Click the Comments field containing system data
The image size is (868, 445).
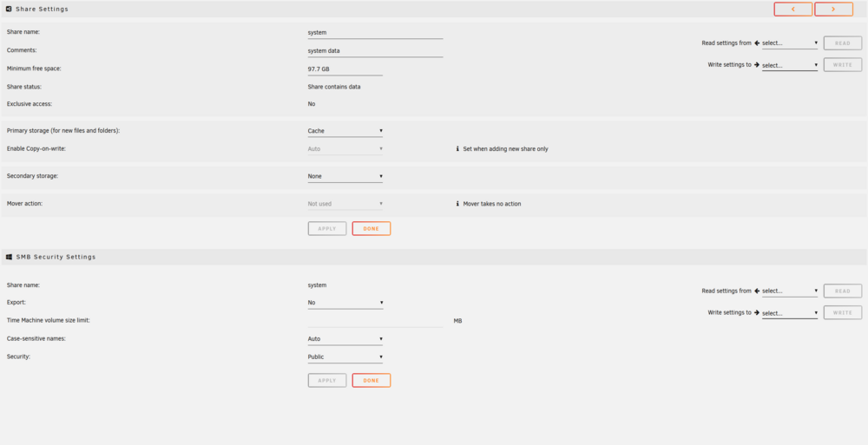375,51
